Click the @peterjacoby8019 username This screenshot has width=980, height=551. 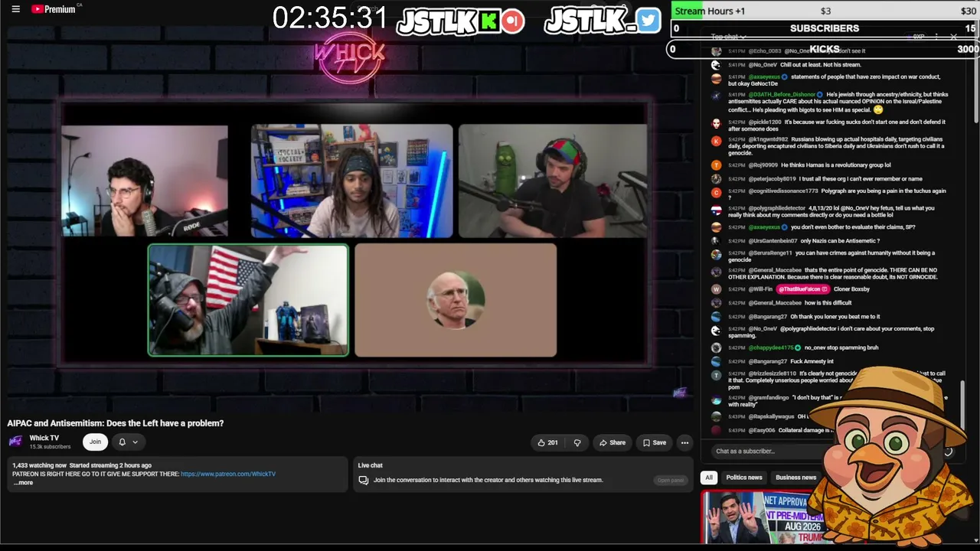point(772,179)
